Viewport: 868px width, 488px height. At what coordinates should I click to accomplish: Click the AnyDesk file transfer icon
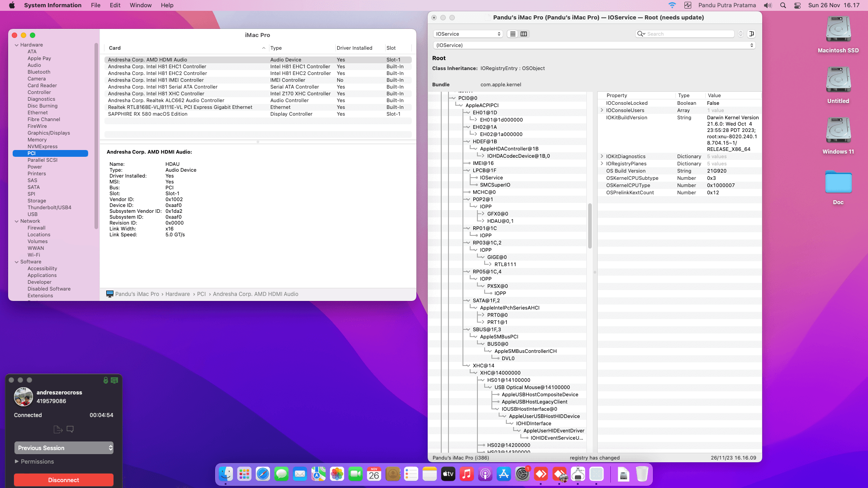58,429
